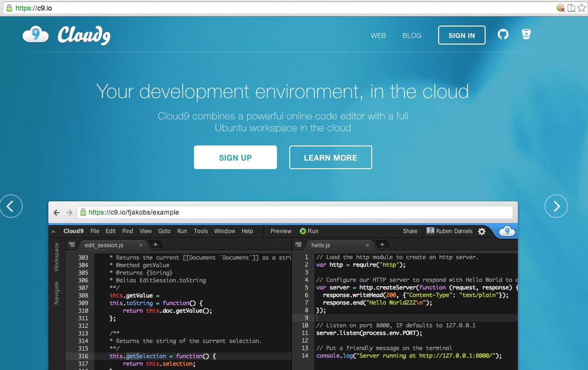Add new tab next to edit_session.js
Image resolution: width=588 pixels, height=370 pixels.
click(155, 244)
